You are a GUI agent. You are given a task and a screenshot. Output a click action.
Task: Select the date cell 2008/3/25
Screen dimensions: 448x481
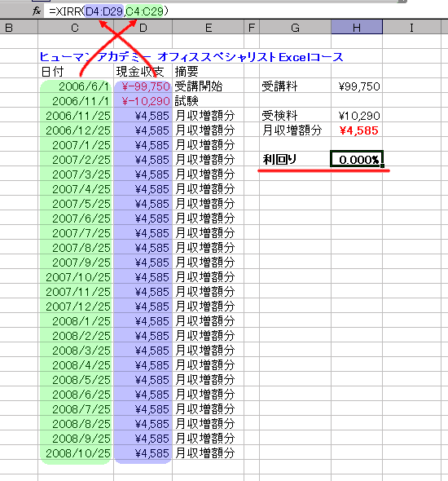76,351
